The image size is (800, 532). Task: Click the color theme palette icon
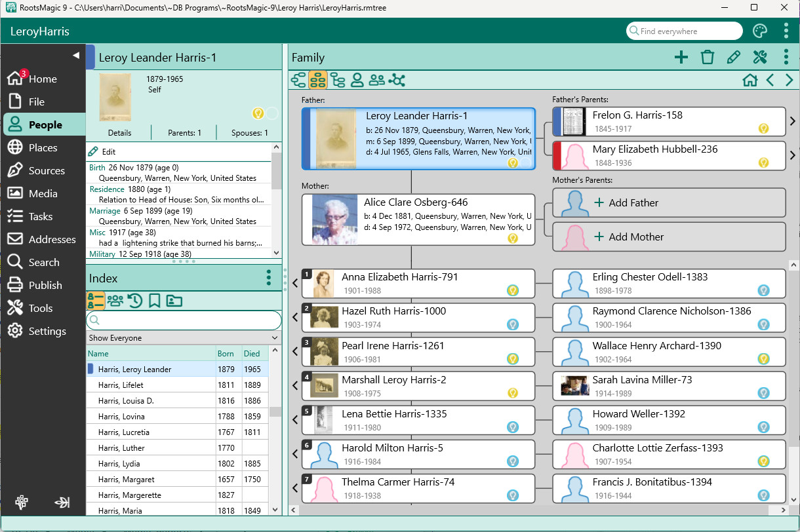pyautogui.click(x=759, y=31)
